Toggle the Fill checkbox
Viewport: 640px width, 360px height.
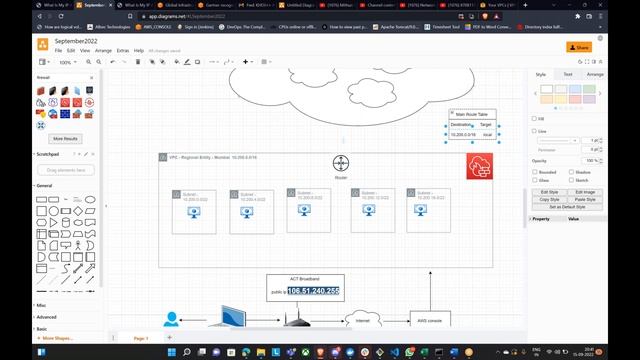point(534,118)
